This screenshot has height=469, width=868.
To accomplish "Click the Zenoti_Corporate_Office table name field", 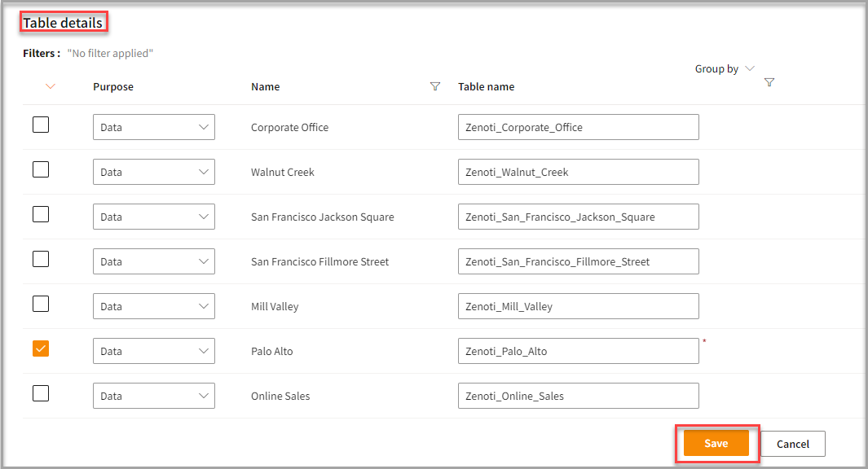I will click(578, 127).
